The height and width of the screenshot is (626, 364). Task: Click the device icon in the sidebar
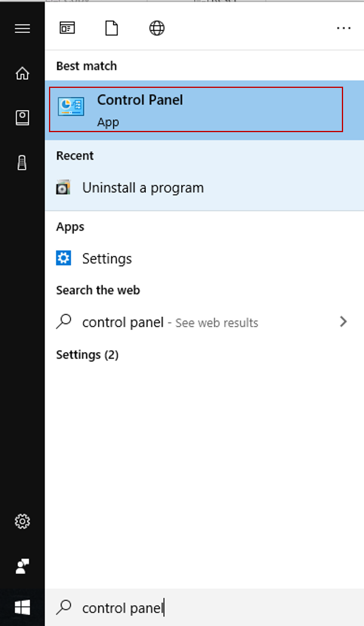[22, 162]
